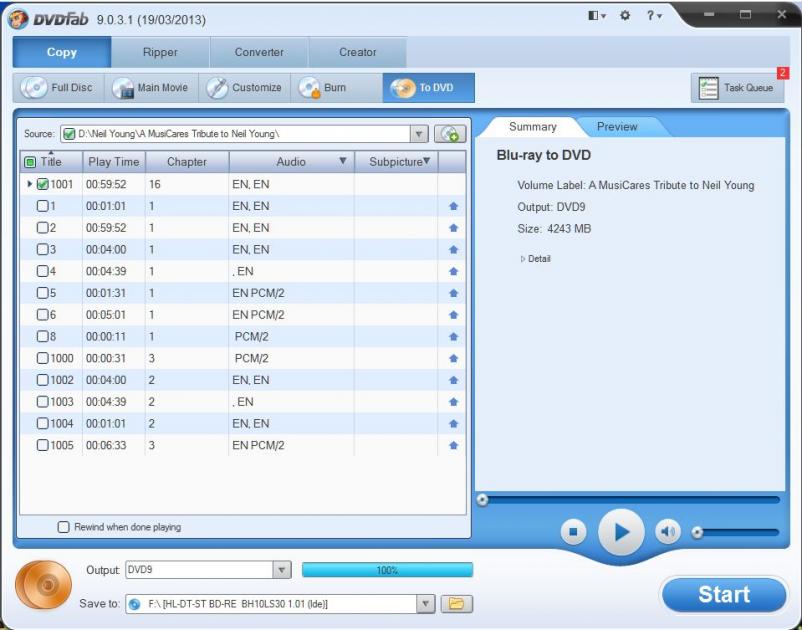Click the 100% output size bar

pos(387,570)
